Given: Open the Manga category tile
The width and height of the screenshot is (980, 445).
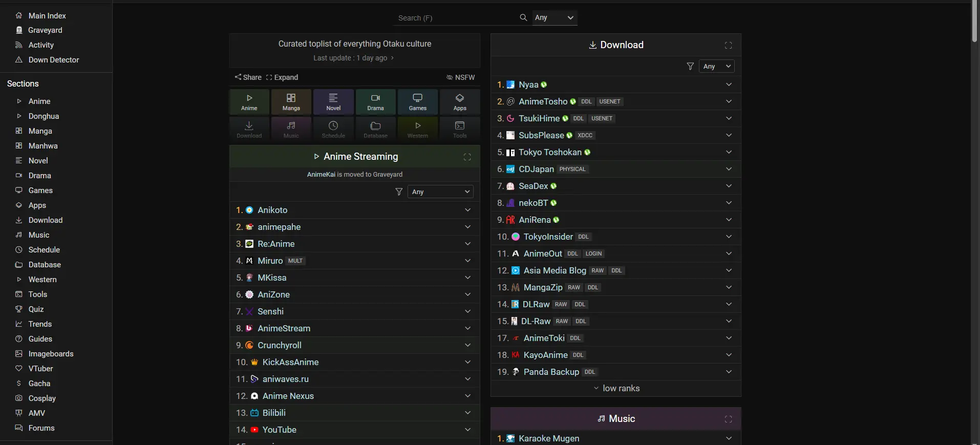Looking at the screenshot, I should (291, 102).
